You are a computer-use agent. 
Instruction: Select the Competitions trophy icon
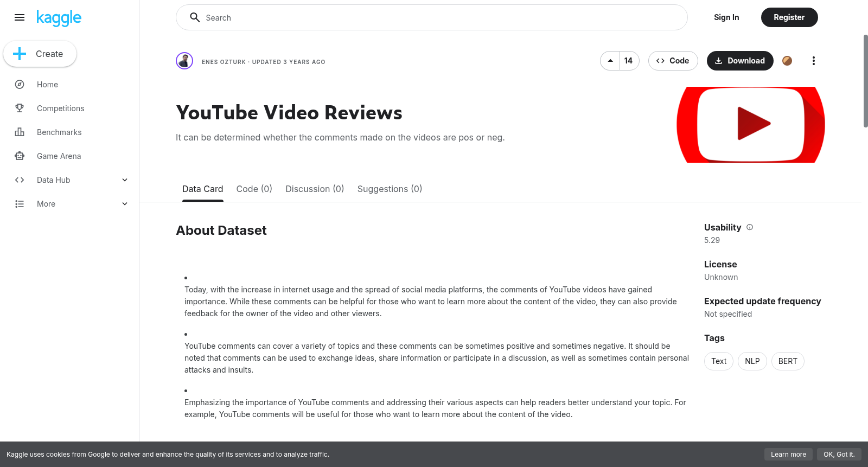tap(20, 108)
